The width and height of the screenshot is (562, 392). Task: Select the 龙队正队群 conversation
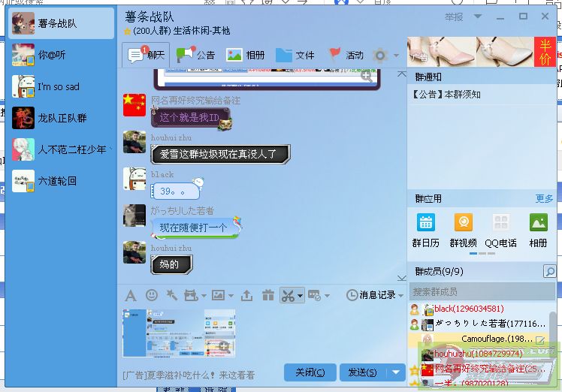pos(60,118)
